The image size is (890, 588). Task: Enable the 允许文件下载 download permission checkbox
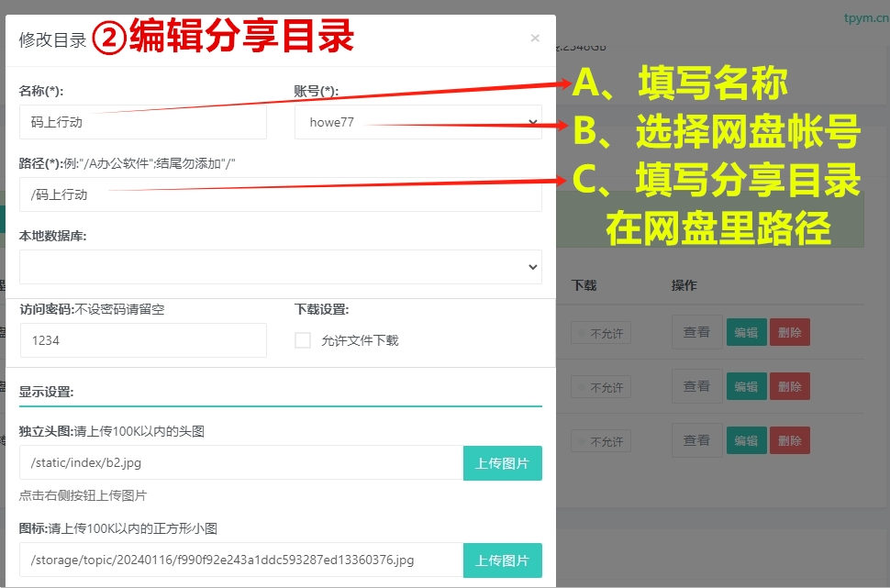[303, 340]
